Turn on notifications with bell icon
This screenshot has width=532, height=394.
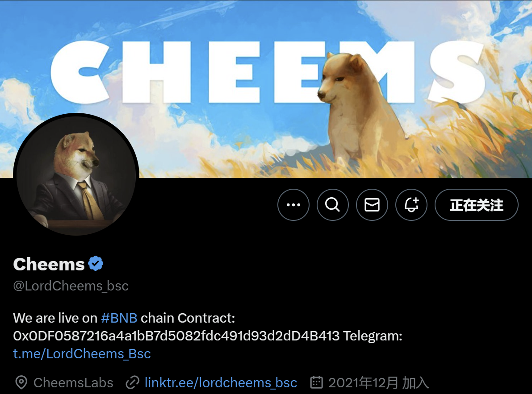tap(411, 205)
